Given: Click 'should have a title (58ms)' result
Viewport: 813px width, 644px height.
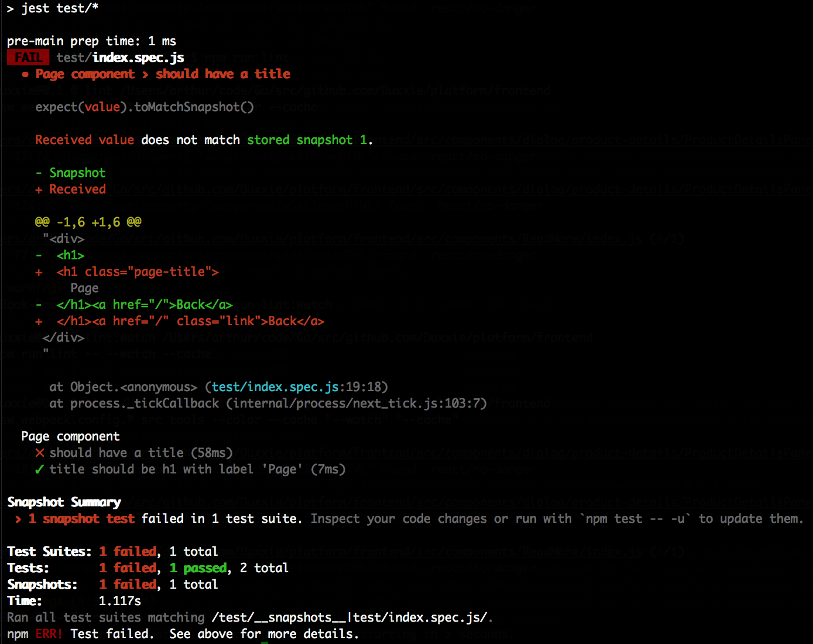Looking at the screenshot, I should pos(141,453).
